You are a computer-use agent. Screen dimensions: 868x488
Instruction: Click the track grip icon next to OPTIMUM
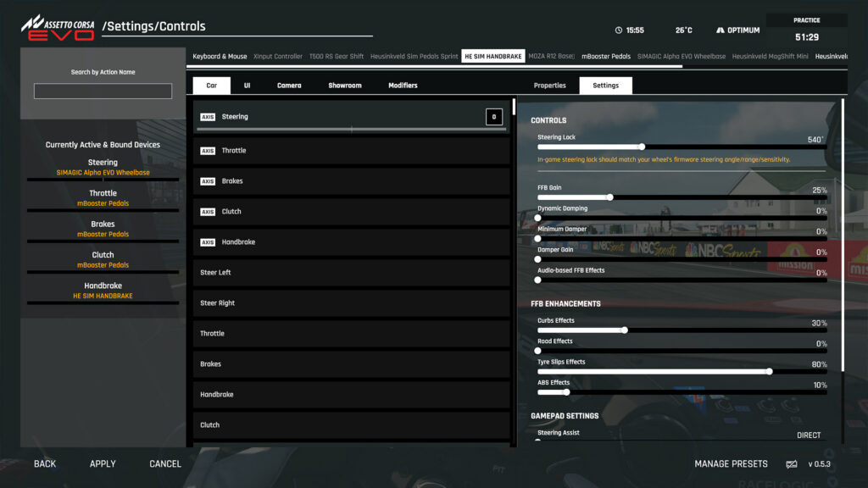click(720, 30)
